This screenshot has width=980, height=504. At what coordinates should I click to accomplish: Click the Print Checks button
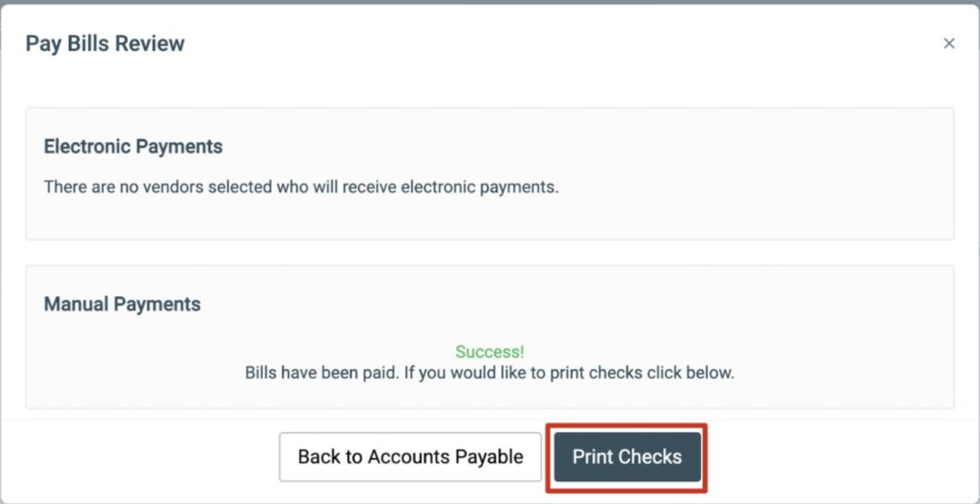click(627, 457)
